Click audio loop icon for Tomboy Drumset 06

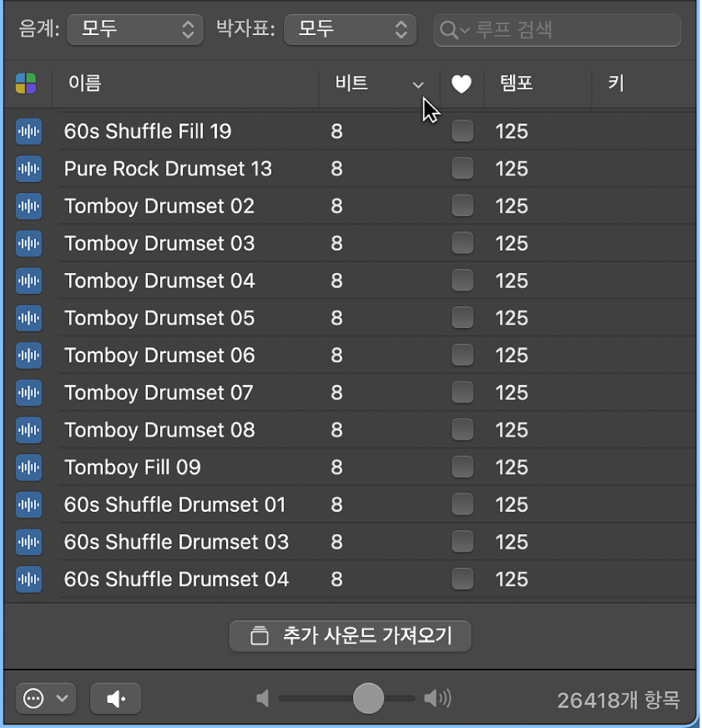coord(28,355)
